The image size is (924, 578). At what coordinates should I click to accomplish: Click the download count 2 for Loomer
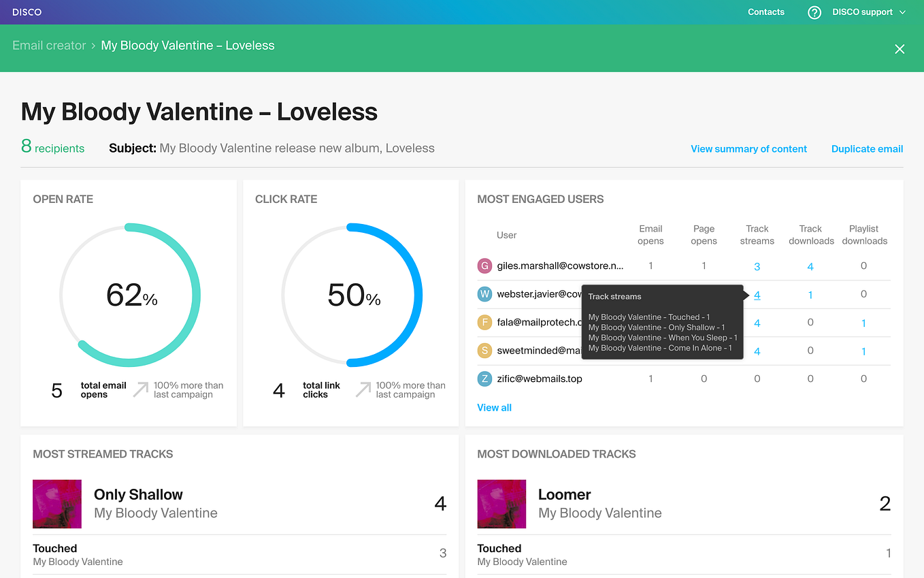pyautogui.click(x=885, y=504)
